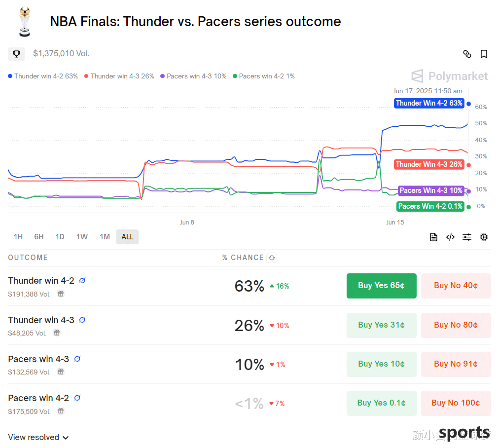497x448 pixels.
Task: Open chart filter sliders icon
Action: pos(467,237)
